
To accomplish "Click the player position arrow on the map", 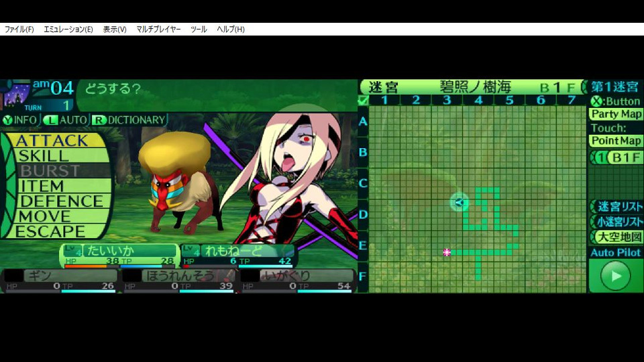I will [x=460, y=202].
